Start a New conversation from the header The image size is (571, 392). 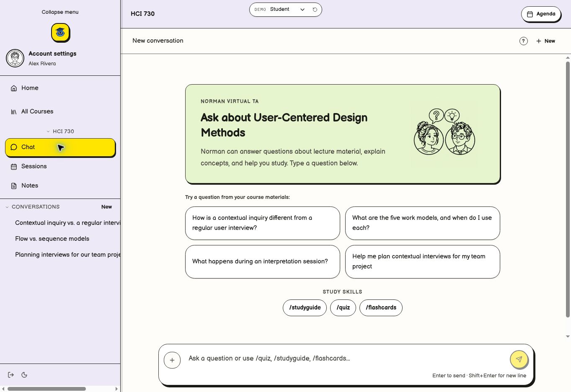coord(545,41)
